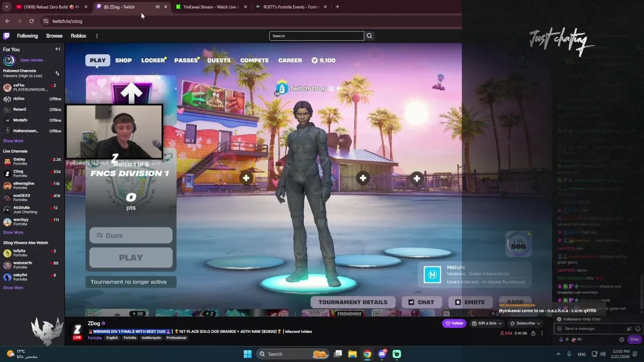
Task: Open the ZDog channel avatar with LIVE badge
Action: (77, 331)
